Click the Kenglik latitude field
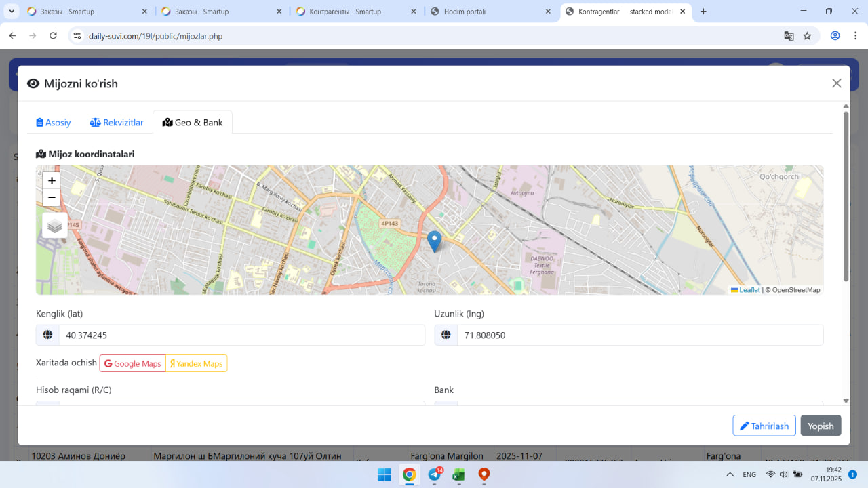This screenshot has height=488, width=868. pos(241,335)
